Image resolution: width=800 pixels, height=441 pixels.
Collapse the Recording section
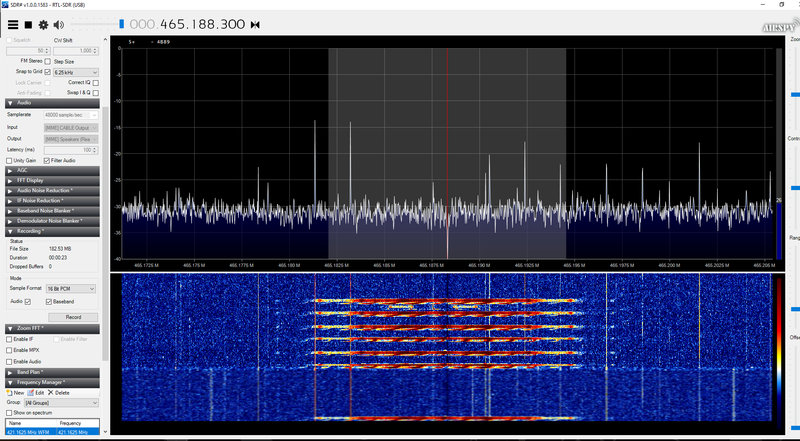point(52,231)
